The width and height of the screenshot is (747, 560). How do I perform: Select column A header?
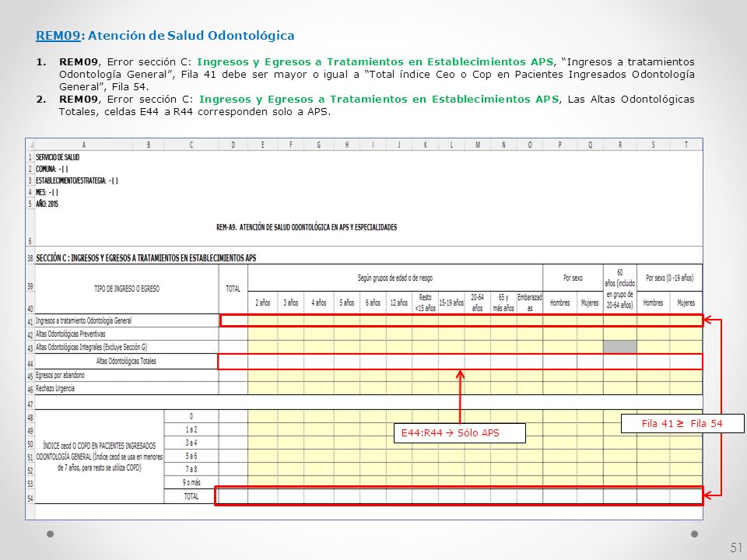point(84,145)
